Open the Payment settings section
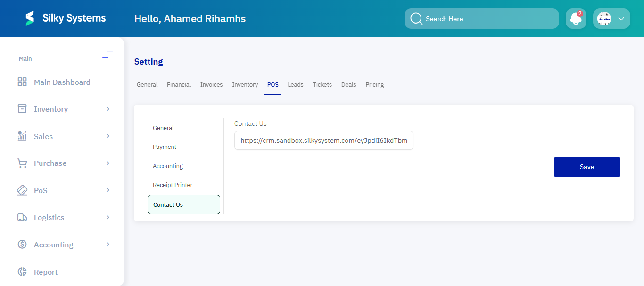Image resolution: width=644 pixels, height=286 pixels. [165, 147]
